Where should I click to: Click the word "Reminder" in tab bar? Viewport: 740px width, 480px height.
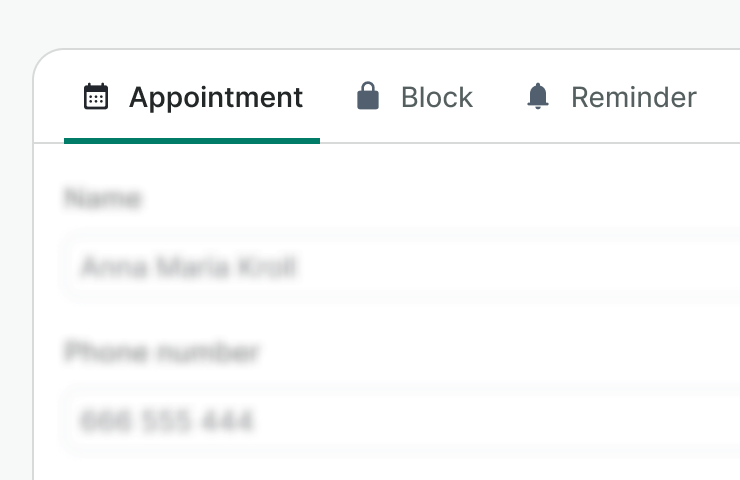click(634, 98)
